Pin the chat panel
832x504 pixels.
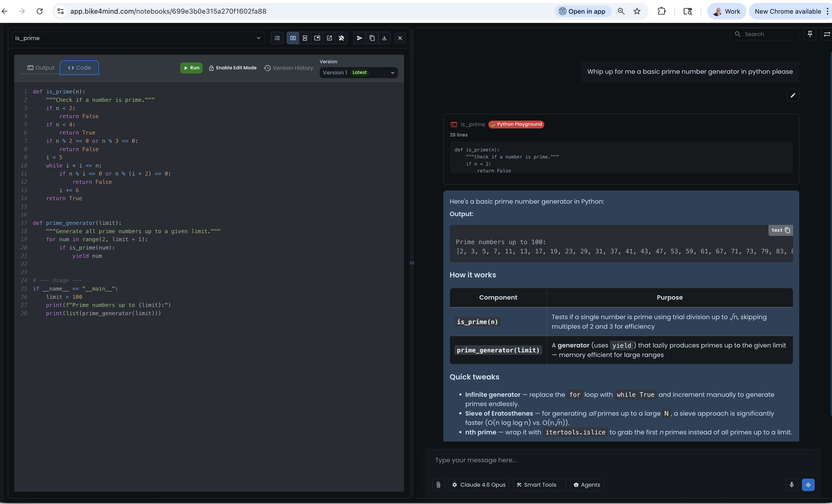[x=810, y=34]
